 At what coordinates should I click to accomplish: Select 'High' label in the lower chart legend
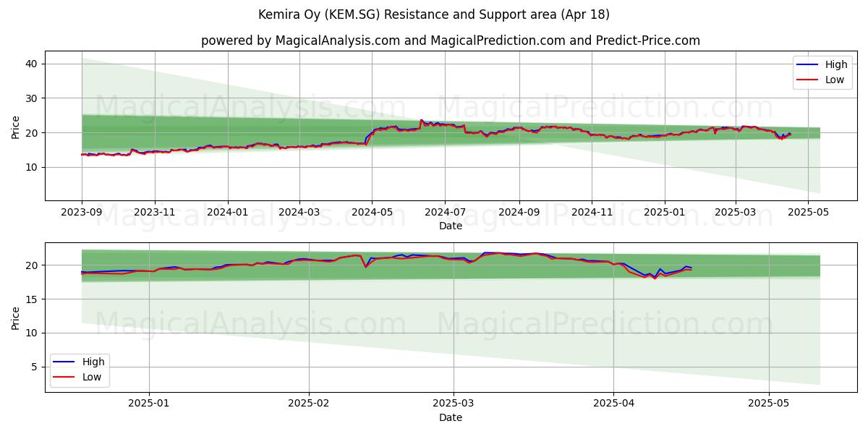(93, 362)
